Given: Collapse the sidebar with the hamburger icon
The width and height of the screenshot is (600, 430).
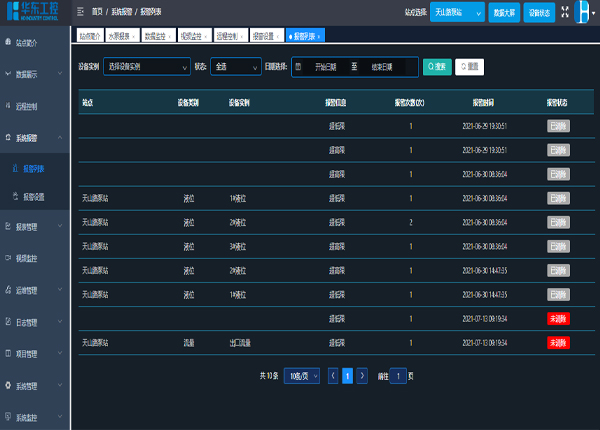Looking at the screenshot, I should point(80,12).
